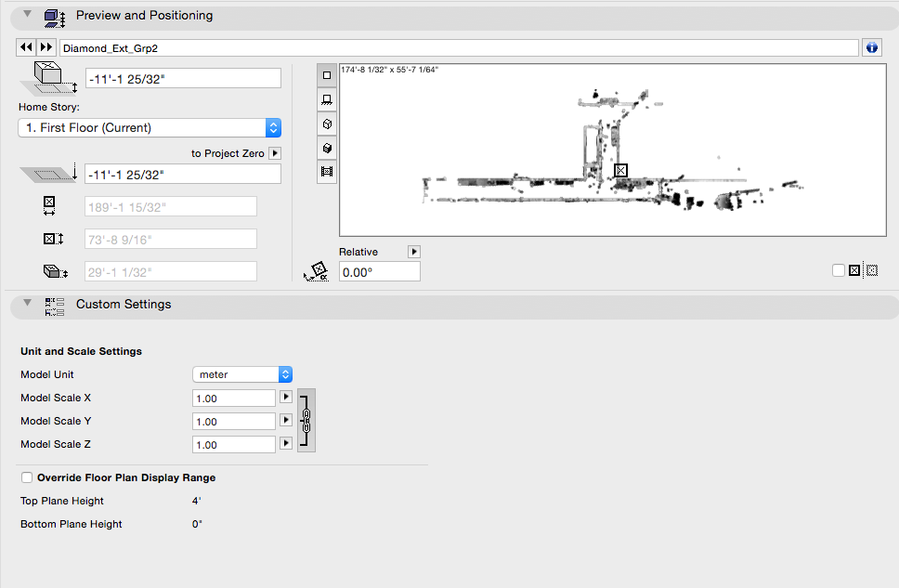Click the object height dimension icon
This screenshot has width=899, height=588.
56,271
